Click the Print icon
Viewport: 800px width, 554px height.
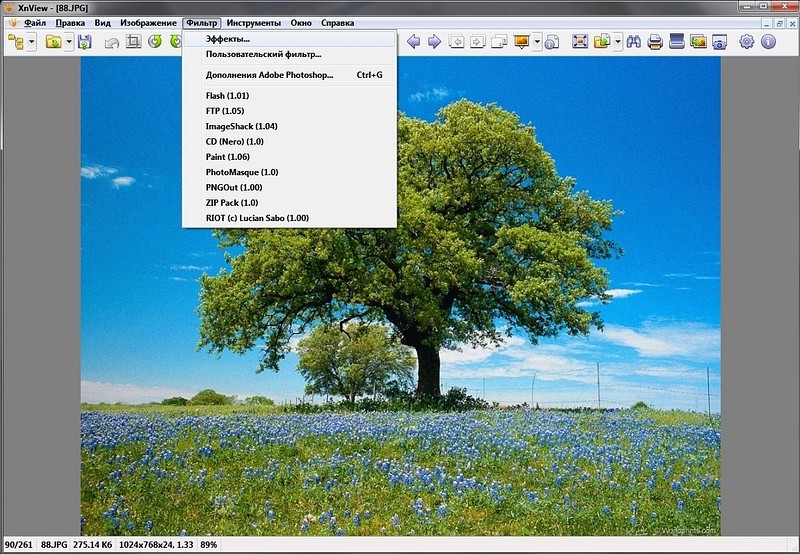pyautogui.click(x=655, y=42)
